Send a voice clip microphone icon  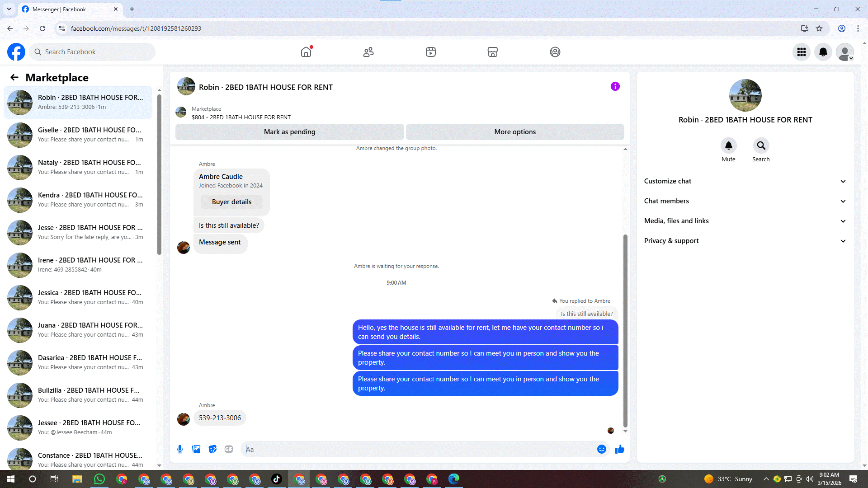pyautogui.click(x=180, y=449)
